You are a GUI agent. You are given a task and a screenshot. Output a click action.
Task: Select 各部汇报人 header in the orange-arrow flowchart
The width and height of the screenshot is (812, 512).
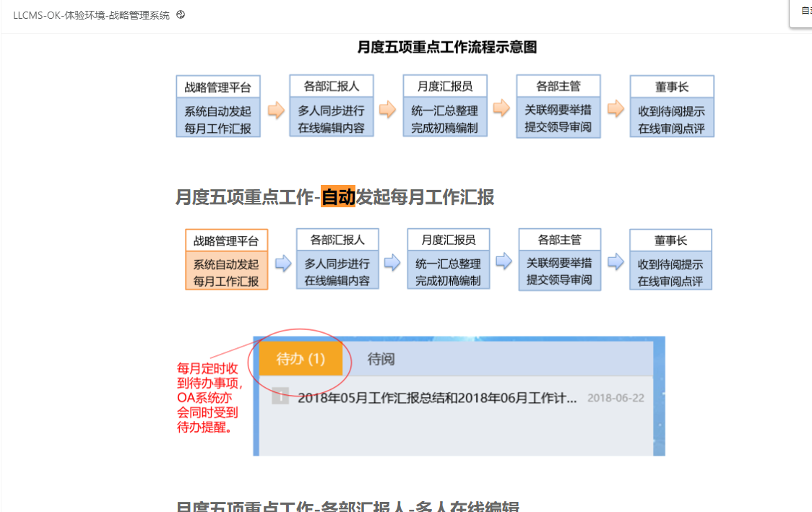click(332, 86)
